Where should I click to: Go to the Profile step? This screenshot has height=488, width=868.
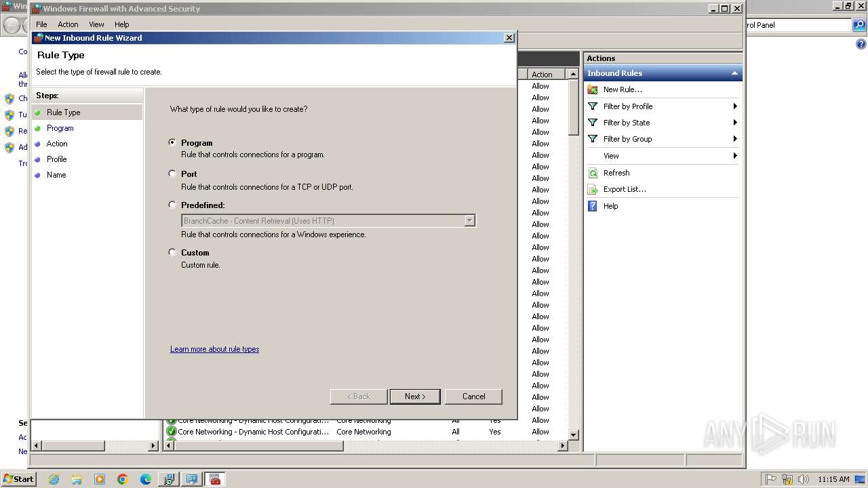[56, 159]
